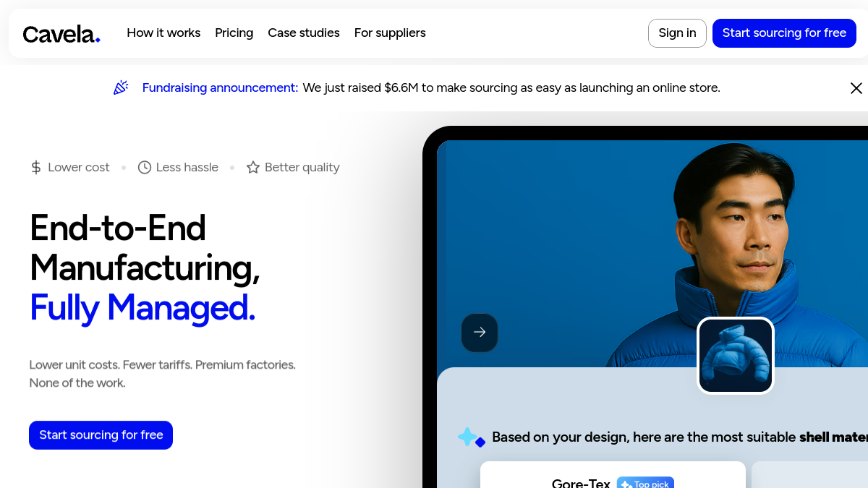Click the Sign in button
The width and height of the screenshot is (868, 488).
(x=677, y=33)
